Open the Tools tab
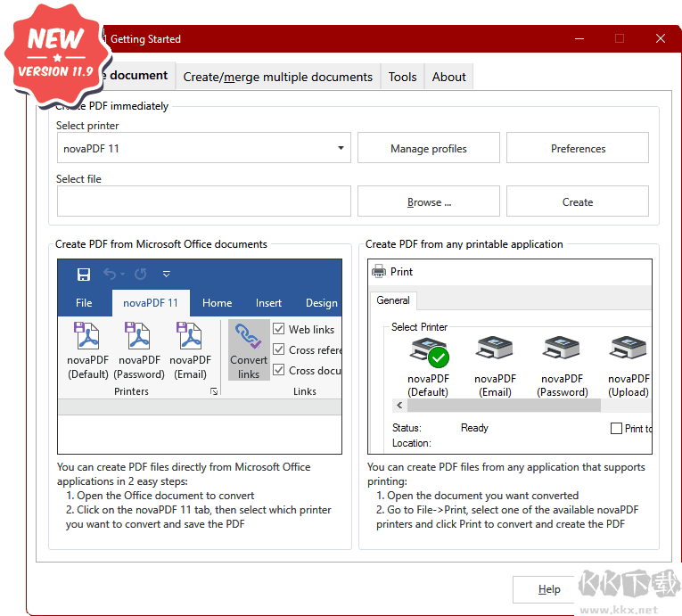 click(402, 77)
